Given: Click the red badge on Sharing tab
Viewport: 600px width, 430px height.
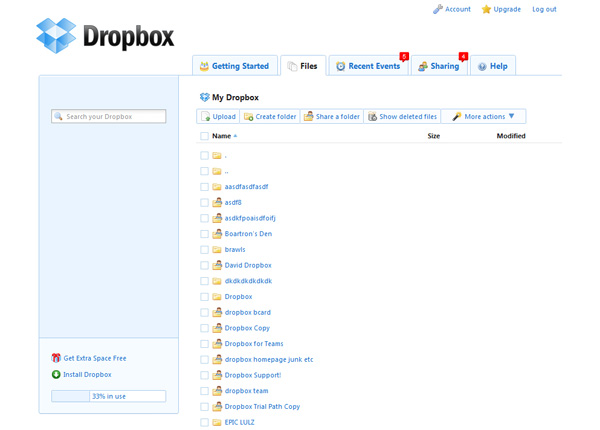Looking at the screenshot, I should pos(463,57).
